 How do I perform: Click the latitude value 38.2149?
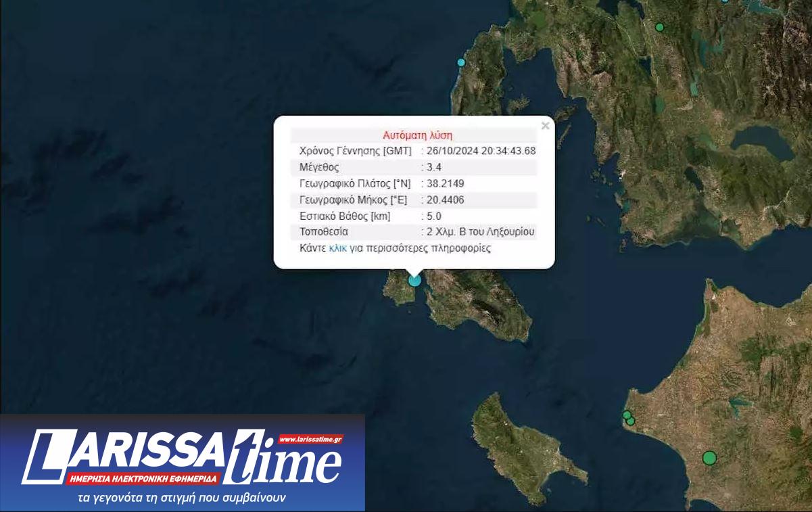pyautogui.click(x=445, y=183)
